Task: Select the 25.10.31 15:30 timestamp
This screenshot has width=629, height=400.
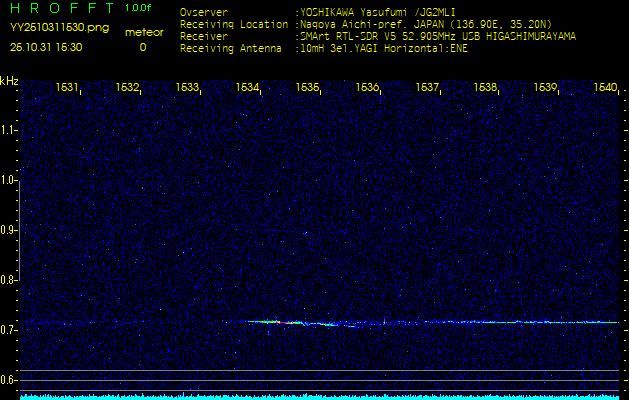Action: (46, 47)
